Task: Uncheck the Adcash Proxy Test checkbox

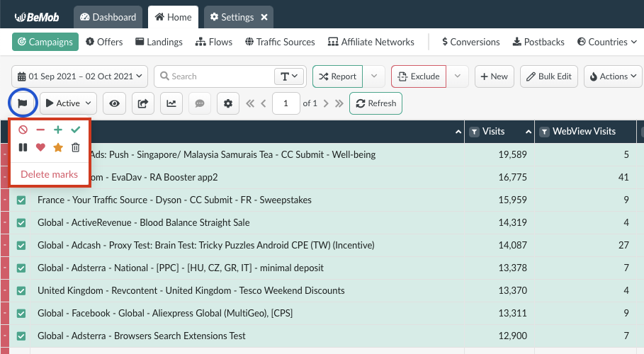Action: point(21,245)
